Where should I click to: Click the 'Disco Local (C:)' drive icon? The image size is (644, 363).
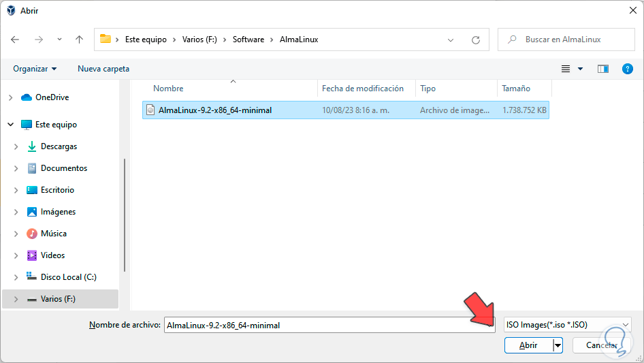click(x=31, y=276)
